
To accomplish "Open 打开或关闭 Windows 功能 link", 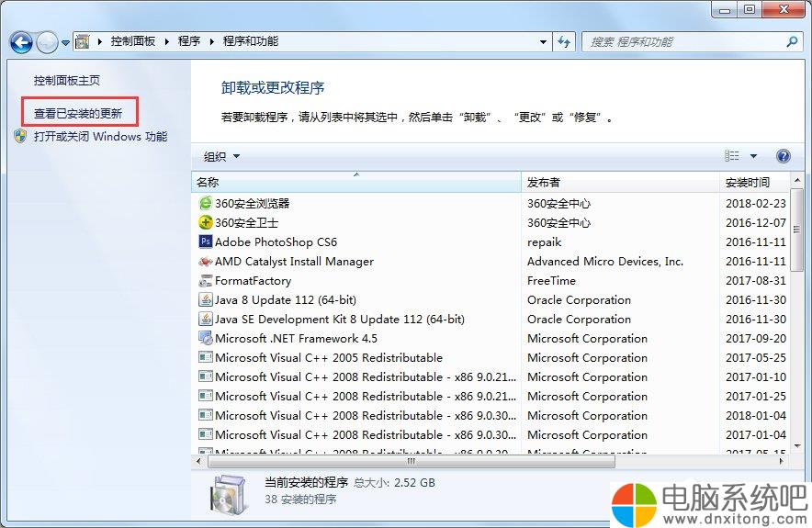I will (x=100, y=137).
